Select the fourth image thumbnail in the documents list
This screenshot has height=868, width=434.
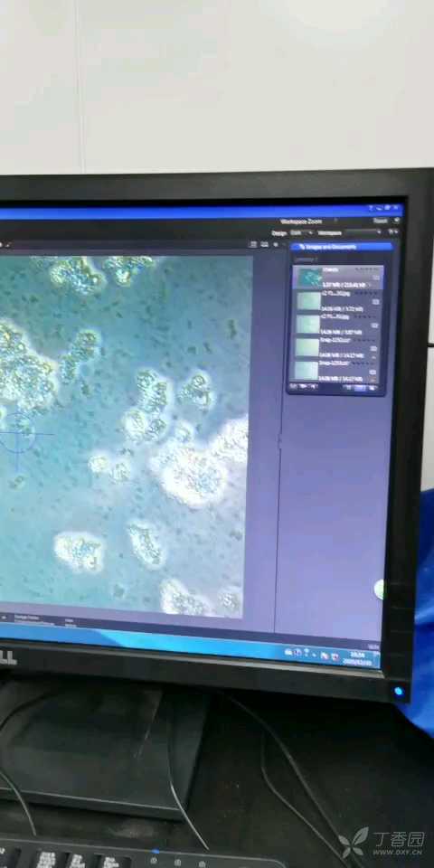tap(307, 347)
